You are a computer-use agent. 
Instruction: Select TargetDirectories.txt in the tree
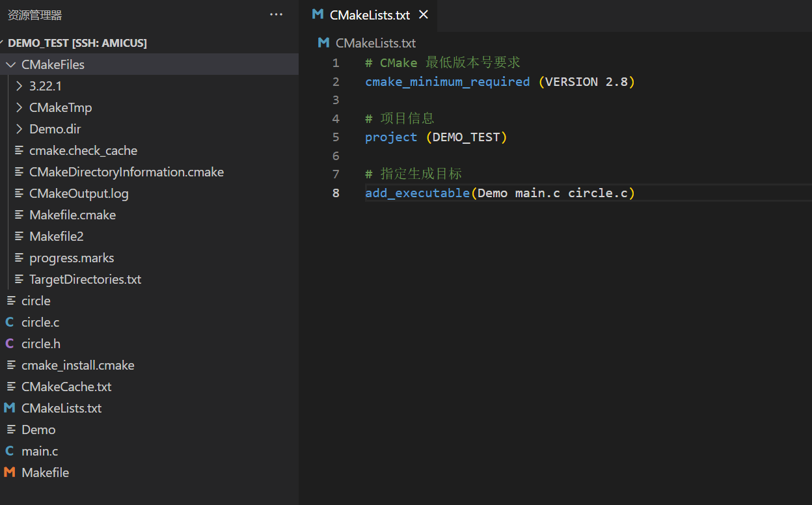pos(85,279)
